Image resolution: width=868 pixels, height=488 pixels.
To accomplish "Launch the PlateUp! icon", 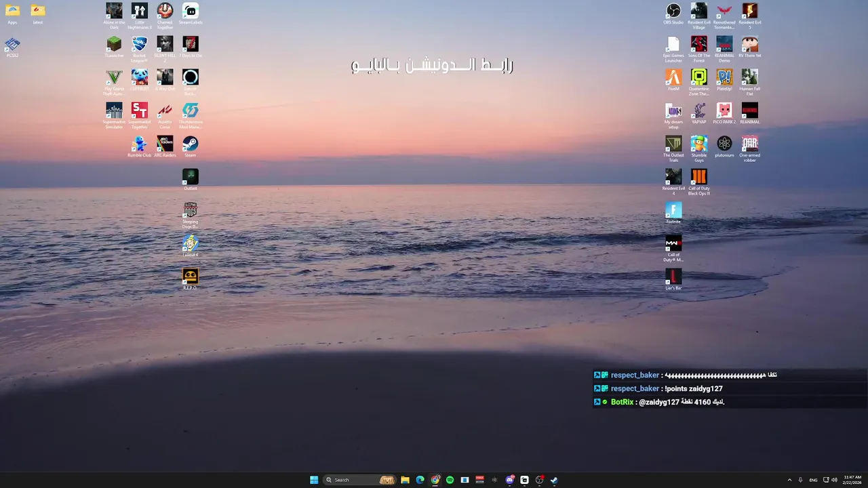I will point(724,80).
